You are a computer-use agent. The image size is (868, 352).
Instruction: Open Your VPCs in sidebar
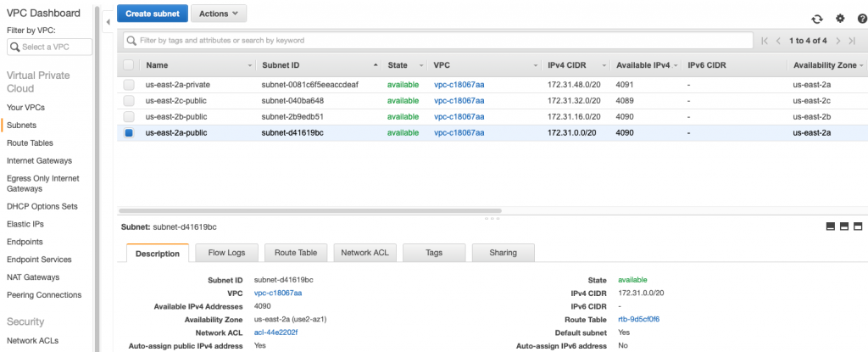click(x=25, y=108)
